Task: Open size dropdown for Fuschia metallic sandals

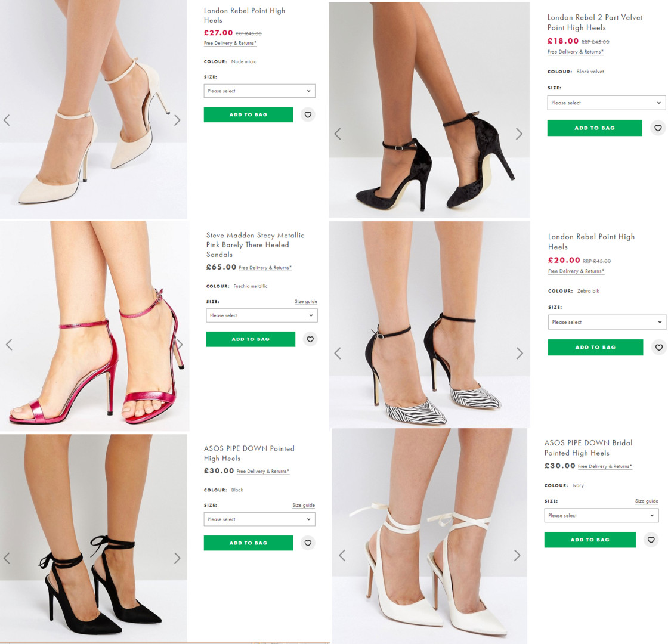Action: [261, 315]
